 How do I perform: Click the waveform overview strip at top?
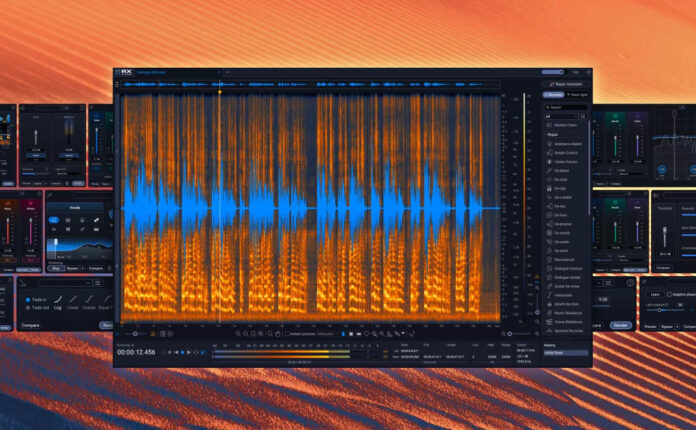point(311,84)
